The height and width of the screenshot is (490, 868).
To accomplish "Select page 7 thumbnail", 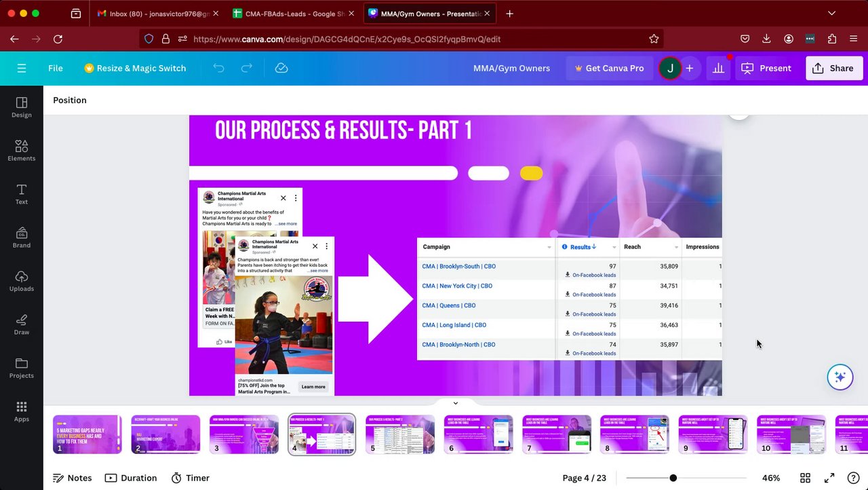I will pos(557,434).
